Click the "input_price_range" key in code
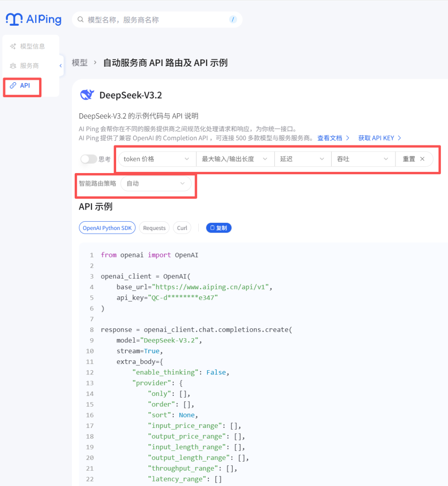This screenshot has height=486, width=448. pos(185,425)
